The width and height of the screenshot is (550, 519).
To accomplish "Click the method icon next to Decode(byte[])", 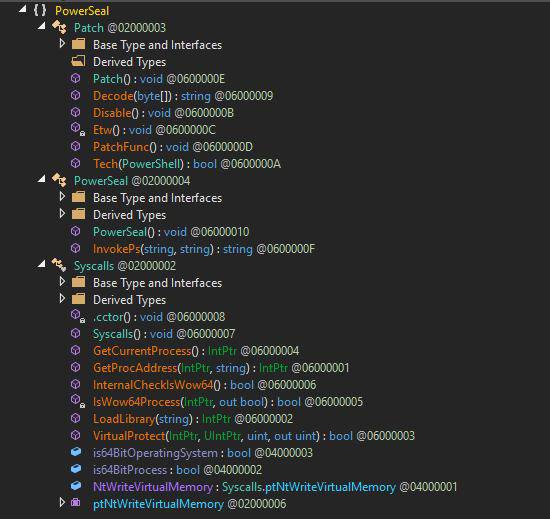I will point(75,95).
